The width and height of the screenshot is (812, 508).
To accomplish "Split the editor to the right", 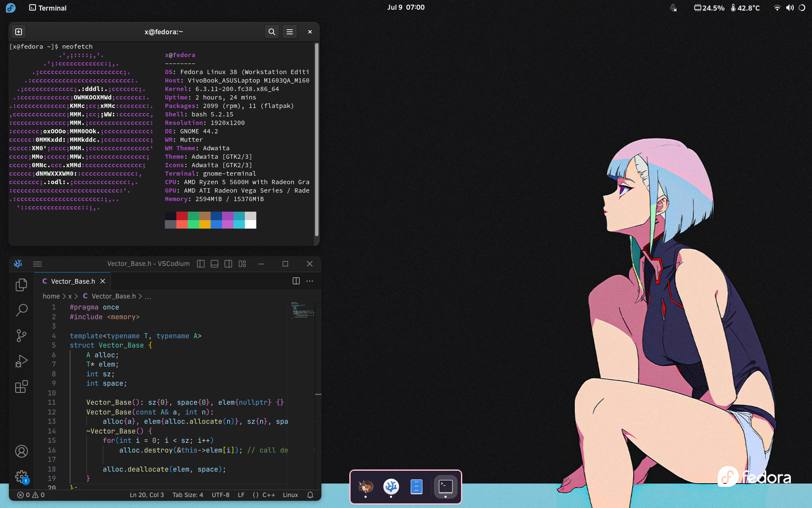I will pyautogui.click(x=296, y=281).
